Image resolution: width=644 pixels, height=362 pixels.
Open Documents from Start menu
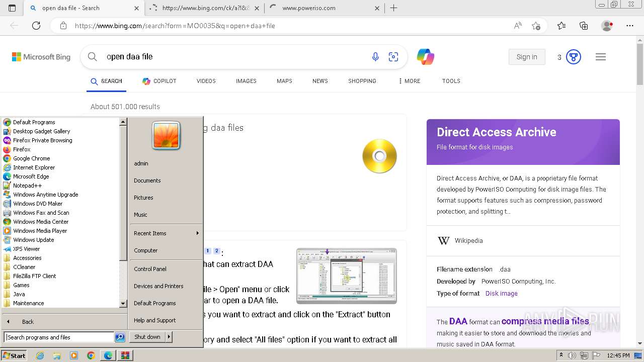click(x=147, y=180)
